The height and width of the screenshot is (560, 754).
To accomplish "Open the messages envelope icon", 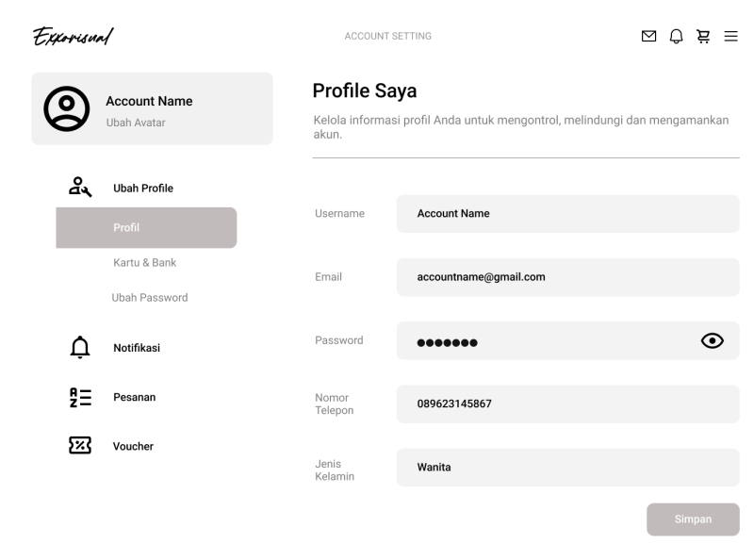I will pyautogui.click(x=648, y=36).
